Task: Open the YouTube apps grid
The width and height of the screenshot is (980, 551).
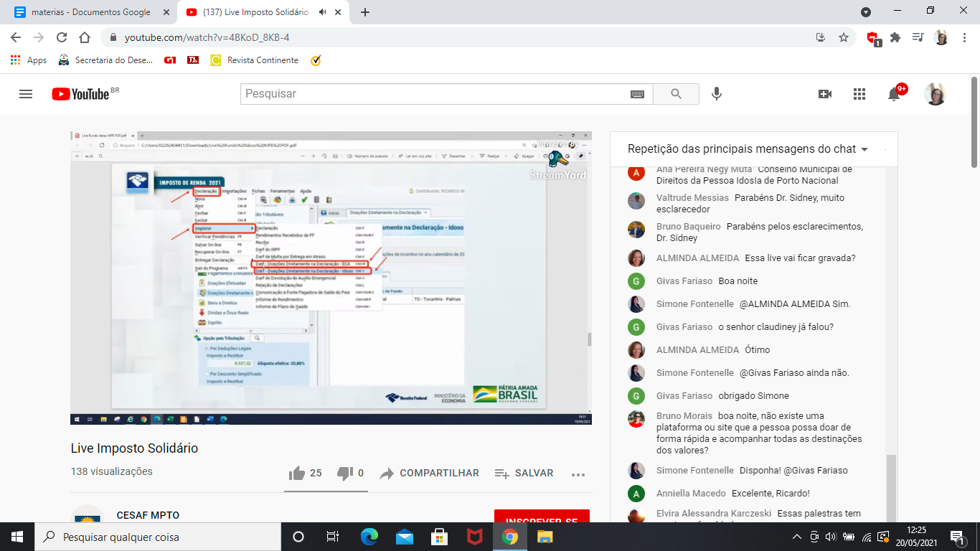Action: (x=859, y=94)
